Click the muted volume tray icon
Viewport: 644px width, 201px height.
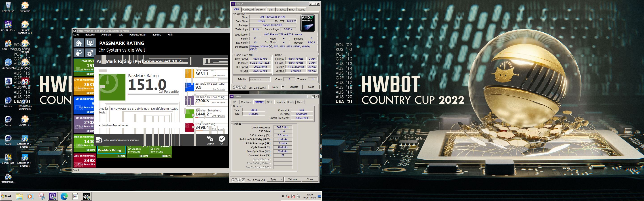(288, 197)
